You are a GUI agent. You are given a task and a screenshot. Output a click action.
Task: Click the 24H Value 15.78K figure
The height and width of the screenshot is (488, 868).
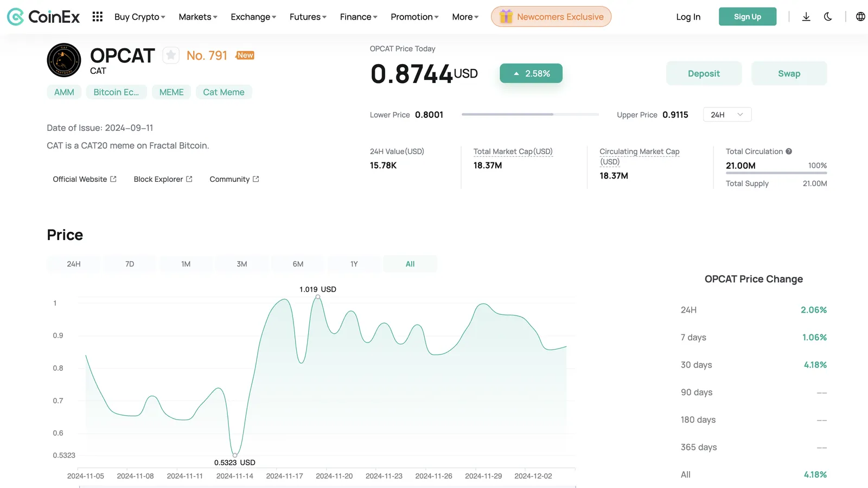(x=384, y=166)
